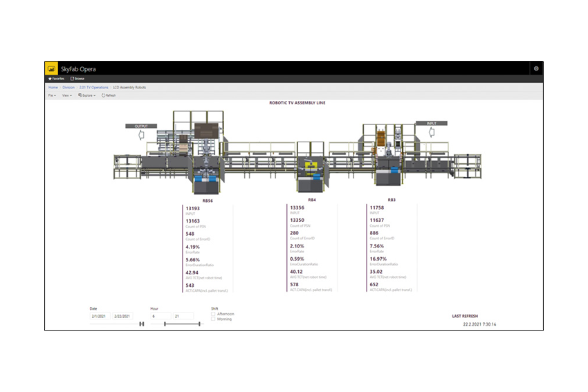This screenshot has width=588, height=392.
Task: Click timestamp 22.2.2021 7:30:14
Action: (x=479, y=324)
